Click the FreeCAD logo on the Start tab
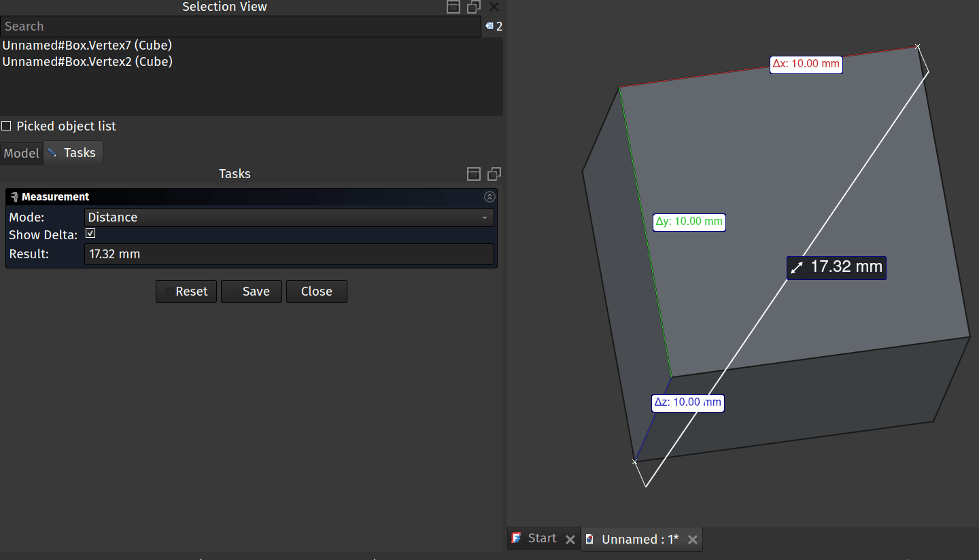The height and width of the screenshot is (560, 979). coord(517,538)
